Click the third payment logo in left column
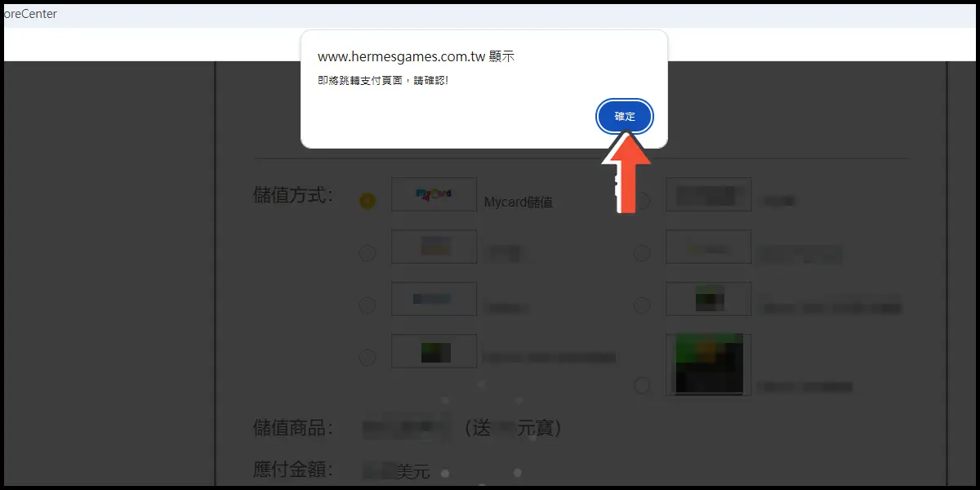The image size is (980, 490). [x=434, y=299]
